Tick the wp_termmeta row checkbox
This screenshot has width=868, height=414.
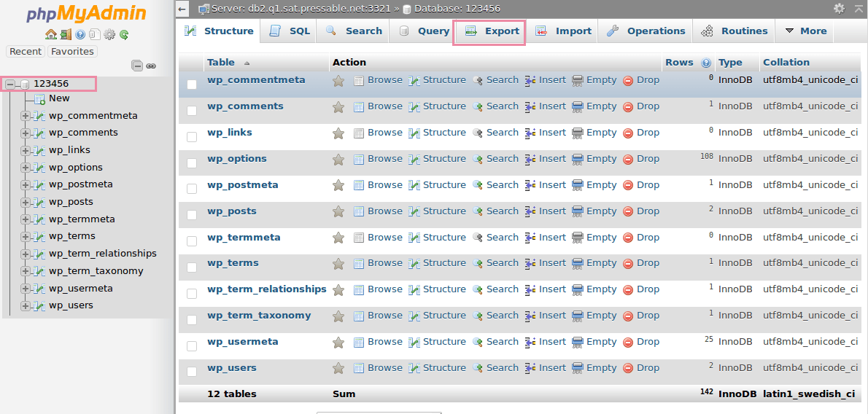(192, 241)
